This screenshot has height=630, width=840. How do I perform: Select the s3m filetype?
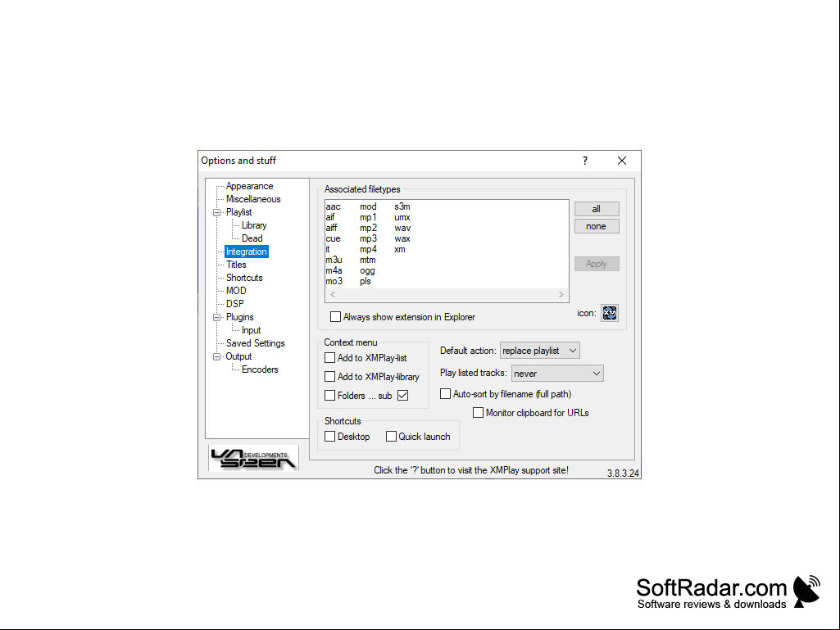(402, 206)
